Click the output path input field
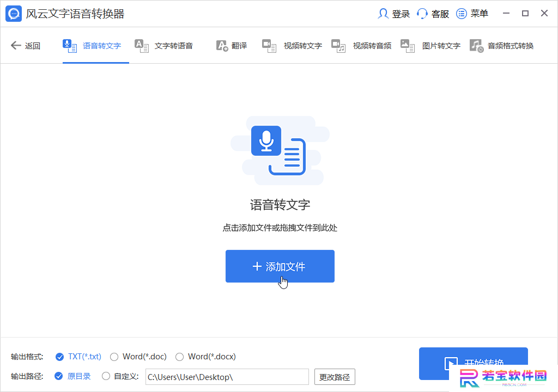Screen dimensions: 558x392 tap(227, 377)
